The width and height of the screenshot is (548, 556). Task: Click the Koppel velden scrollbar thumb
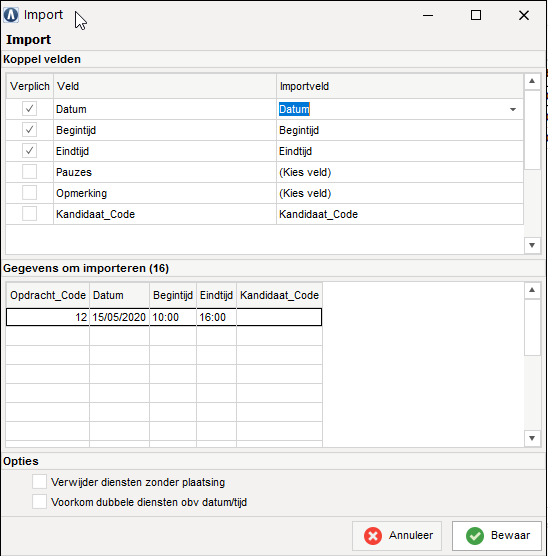pos(532,130)
